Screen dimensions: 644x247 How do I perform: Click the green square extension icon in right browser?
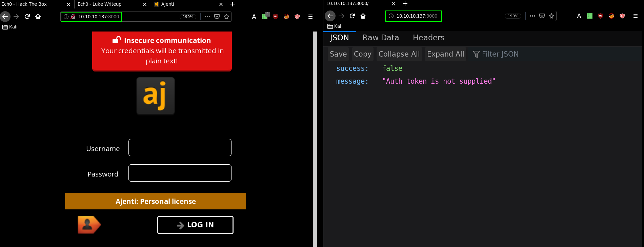click(x=590, y=16)
